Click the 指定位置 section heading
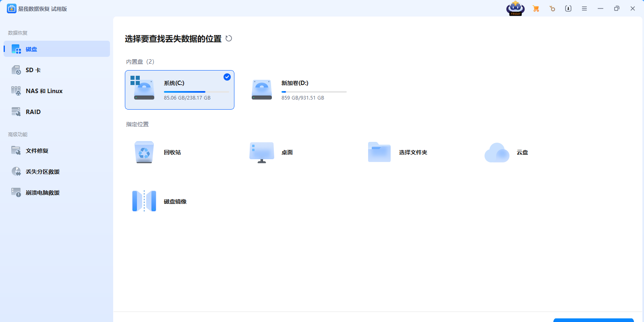Image resolution: width=644 pixels, height=322 pixels. click(x=137, y=124)
